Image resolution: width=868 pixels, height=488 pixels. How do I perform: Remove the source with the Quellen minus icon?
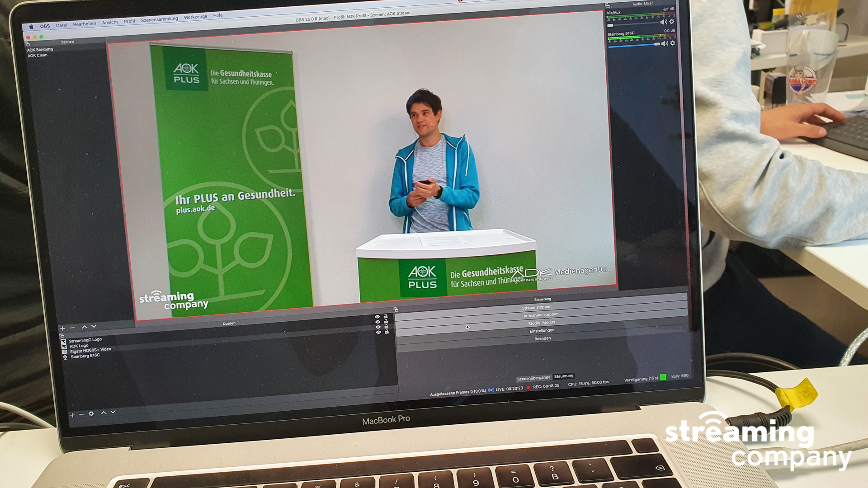(x=82, y=414)
